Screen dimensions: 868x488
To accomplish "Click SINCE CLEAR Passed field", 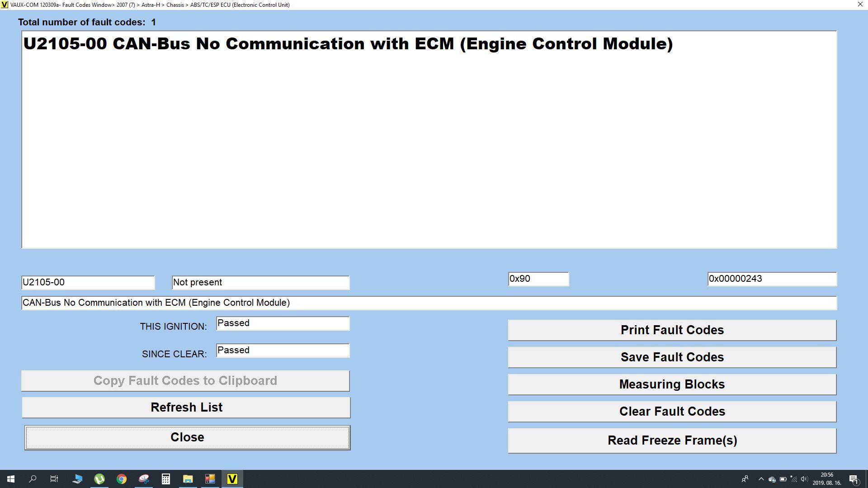I will pos(283,351).
